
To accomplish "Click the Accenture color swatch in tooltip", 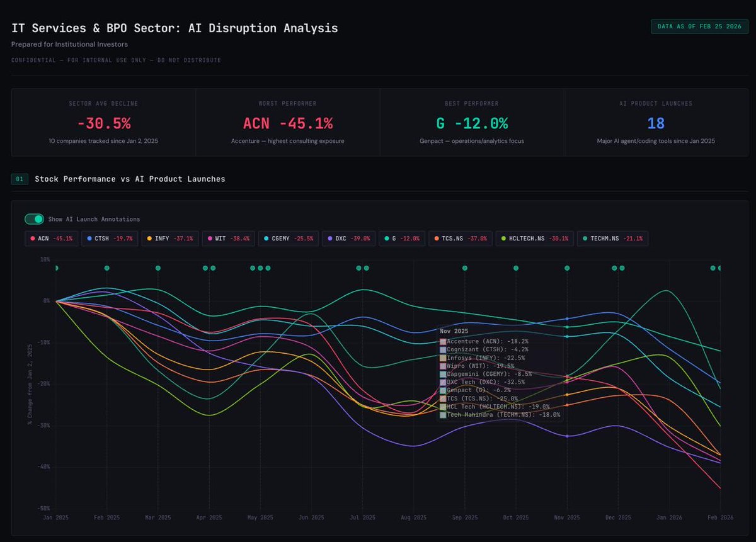I will [443, 342].
